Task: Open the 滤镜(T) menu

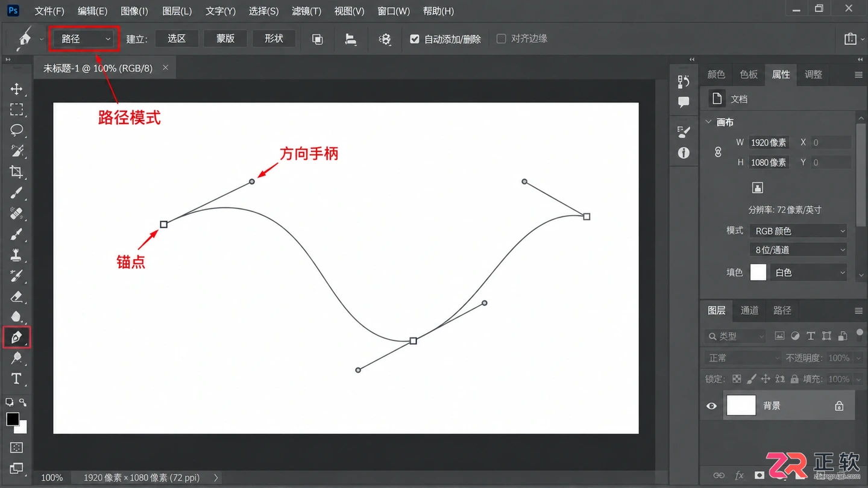Action: click(306, 11)
